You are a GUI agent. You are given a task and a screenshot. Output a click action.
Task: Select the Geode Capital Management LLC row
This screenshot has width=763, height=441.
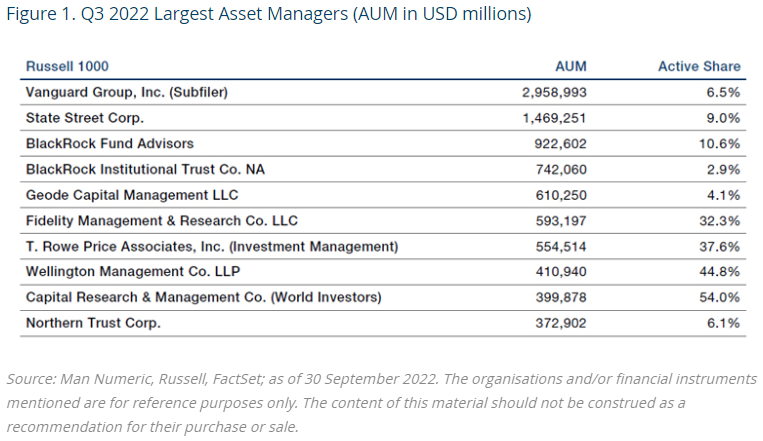pos(132,195)
